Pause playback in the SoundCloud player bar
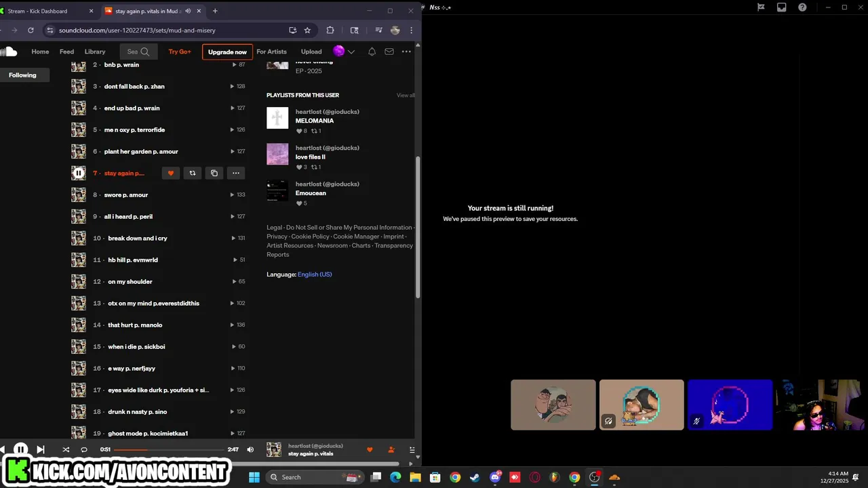The image size is (868, 488). pyautogui.click(x=20, y=449)
